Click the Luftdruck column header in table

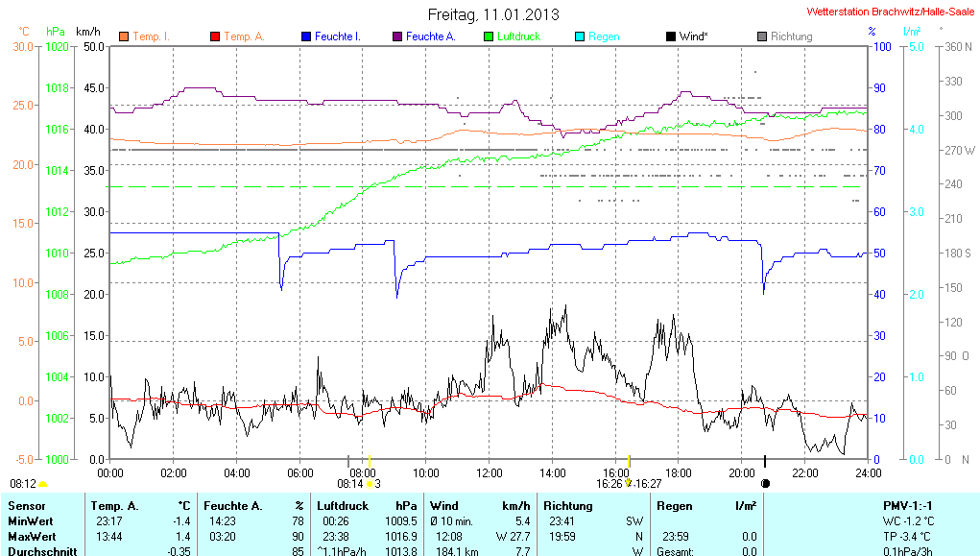click(344, 505)
